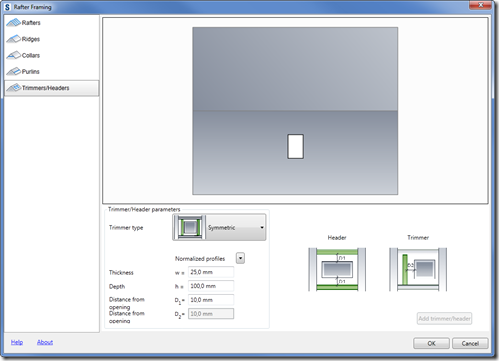Click the Symmetric trimmer type preview icon
The image size is (499, 361).
click(190, 227)
